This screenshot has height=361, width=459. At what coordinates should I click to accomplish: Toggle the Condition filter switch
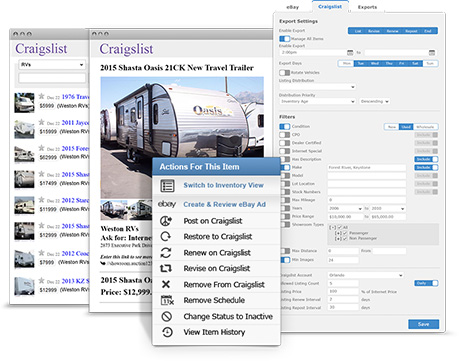(x=285, y=127)
